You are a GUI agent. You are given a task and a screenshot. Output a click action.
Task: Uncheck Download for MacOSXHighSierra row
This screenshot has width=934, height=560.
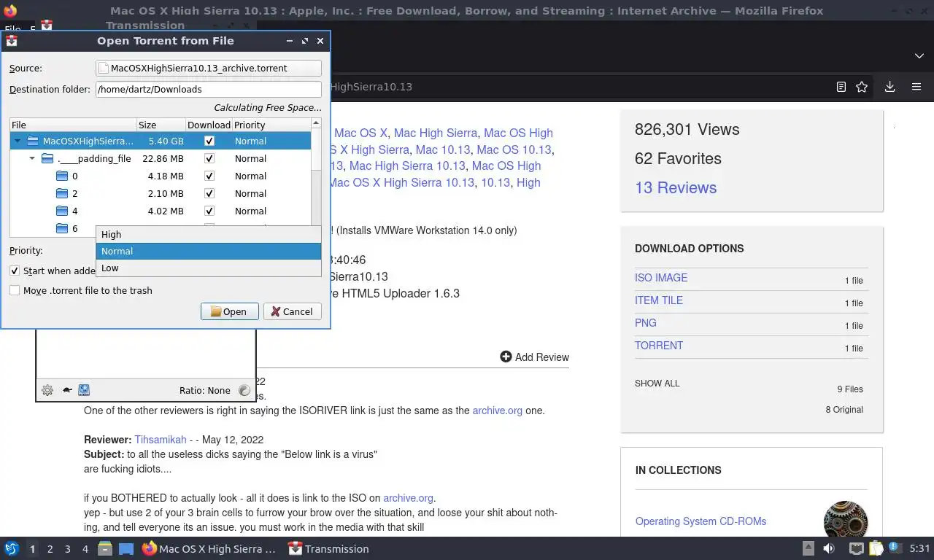pos(209,141)
